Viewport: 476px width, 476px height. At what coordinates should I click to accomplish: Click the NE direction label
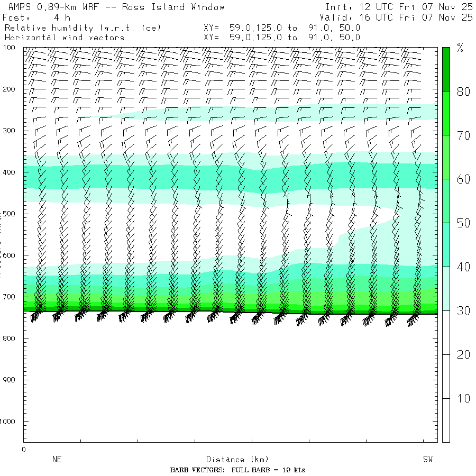(x=57, y=459)
